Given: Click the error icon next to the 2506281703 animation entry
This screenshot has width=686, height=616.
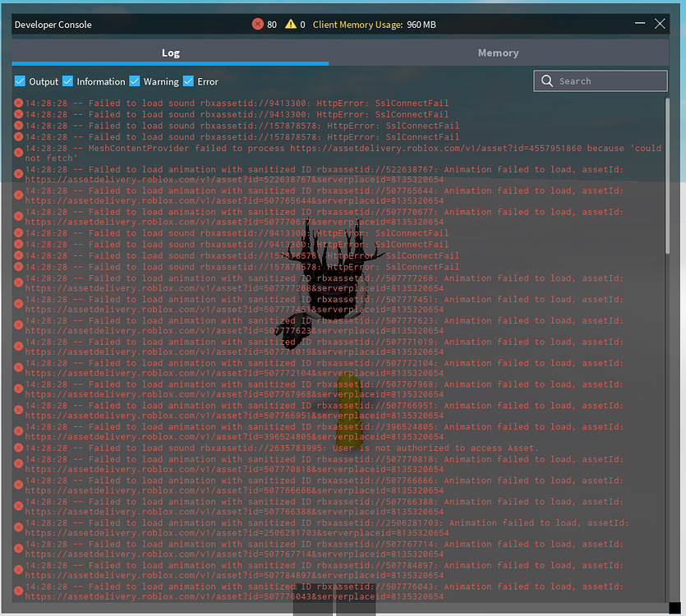Looking at the screenshot, I should pos(17,527).
